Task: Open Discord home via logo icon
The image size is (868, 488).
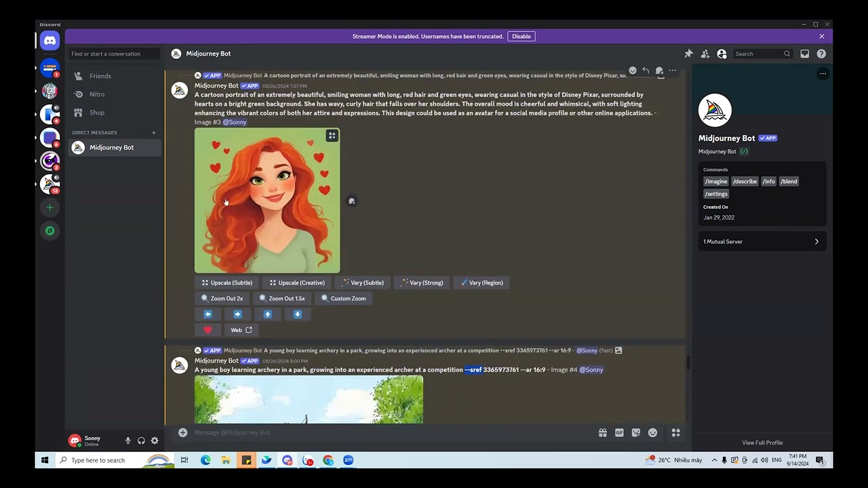Action: tap(50, 41)
